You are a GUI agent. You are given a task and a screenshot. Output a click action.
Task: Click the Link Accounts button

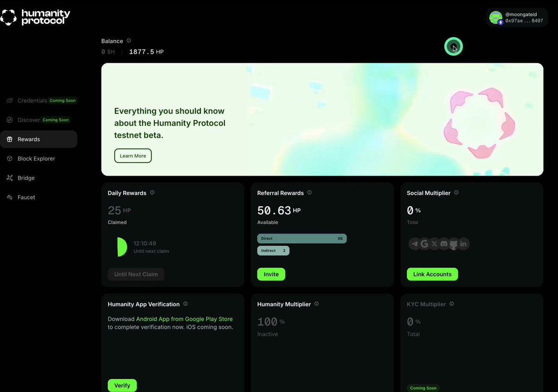(432, 274)
